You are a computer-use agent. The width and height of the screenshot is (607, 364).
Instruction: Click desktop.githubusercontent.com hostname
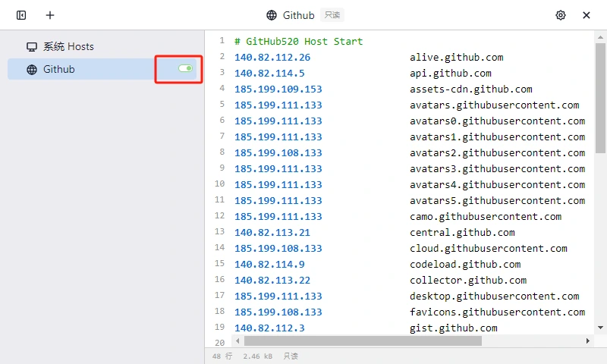coord(495,296)
